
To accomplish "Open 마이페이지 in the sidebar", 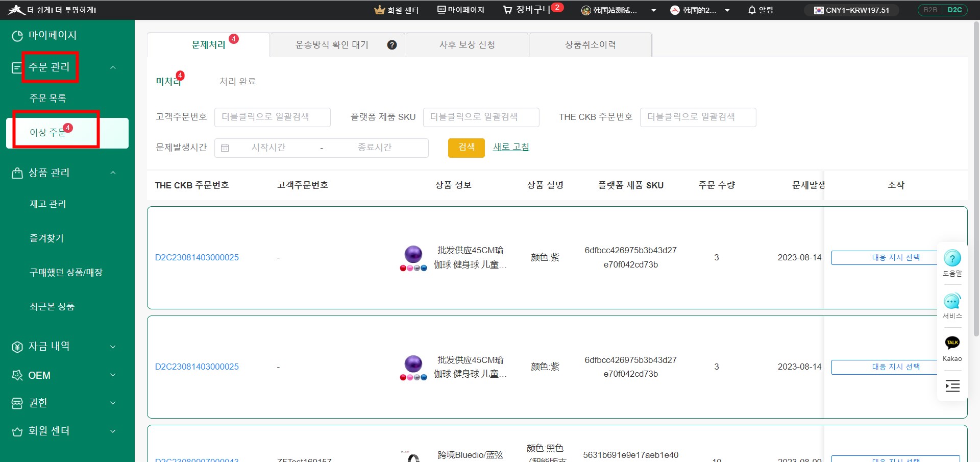I will click(52, 35).
